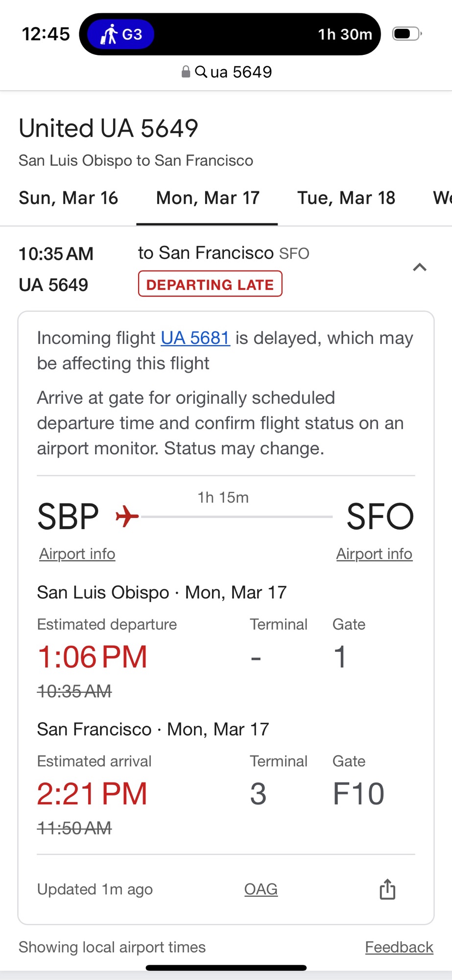
Task: Tap the Feedback link
Action: (399, 947)
